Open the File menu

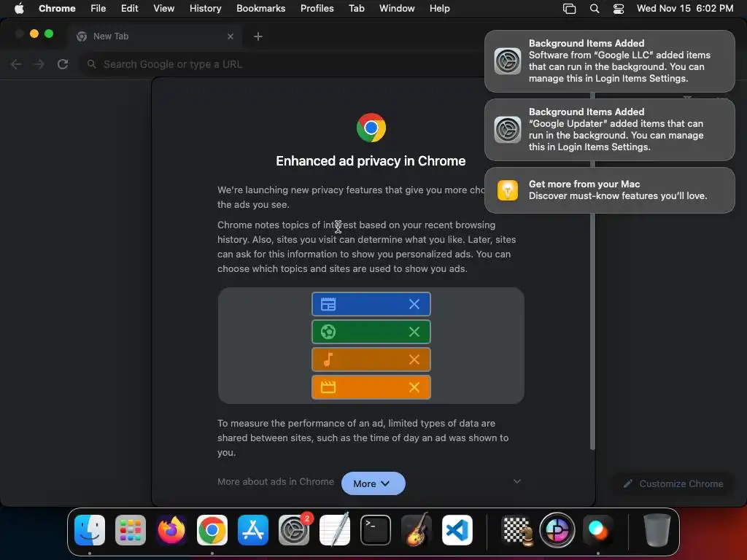tap(98, 8)
